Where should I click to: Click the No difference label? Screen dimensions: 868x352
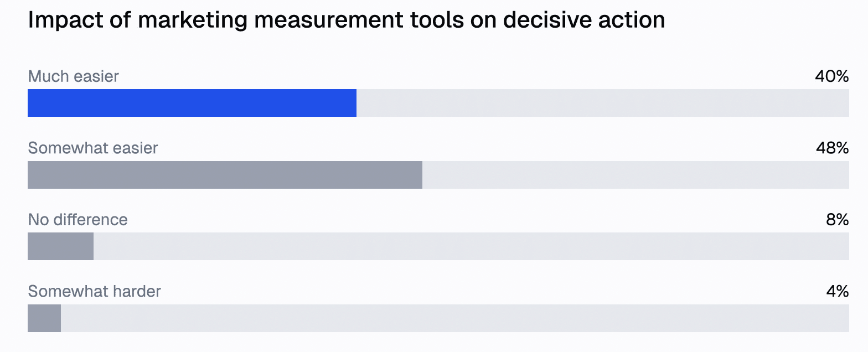pyautogui.click(x=78, y=220)
